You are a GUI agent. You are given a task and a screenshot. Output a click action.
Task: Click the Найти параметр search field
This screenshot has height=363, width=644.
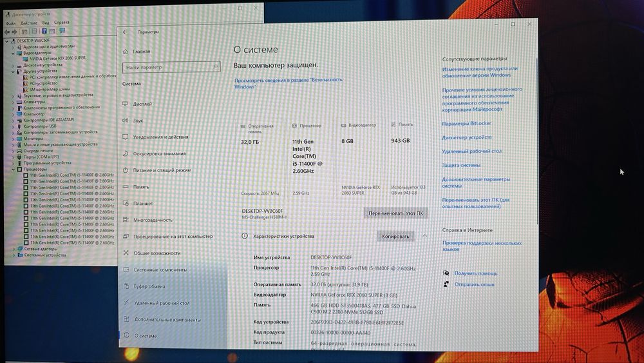pyautogui.click(x=171, y=67)
